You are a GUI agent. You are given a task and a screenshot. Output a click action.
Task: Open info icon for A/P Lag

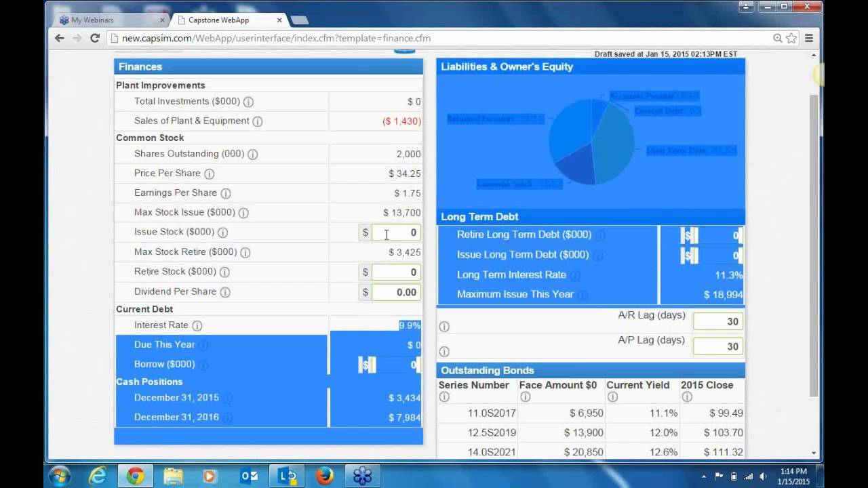[444, 352]
